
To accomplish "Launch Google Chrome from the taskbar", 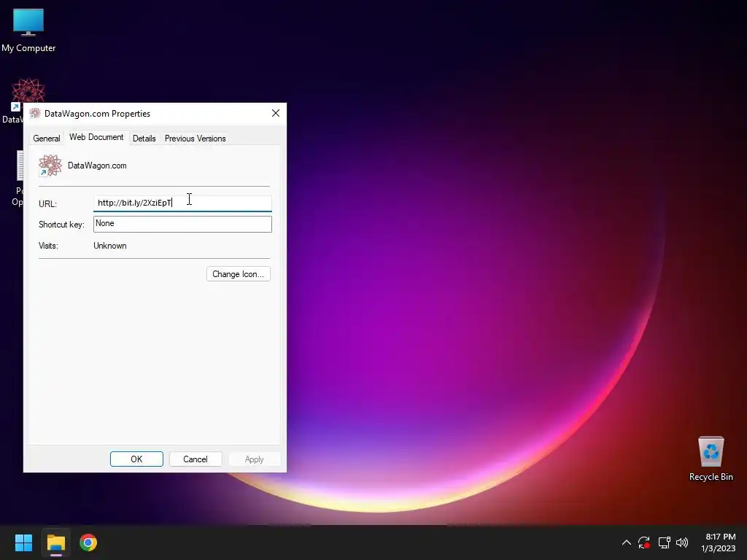I will tap(88, 542).
